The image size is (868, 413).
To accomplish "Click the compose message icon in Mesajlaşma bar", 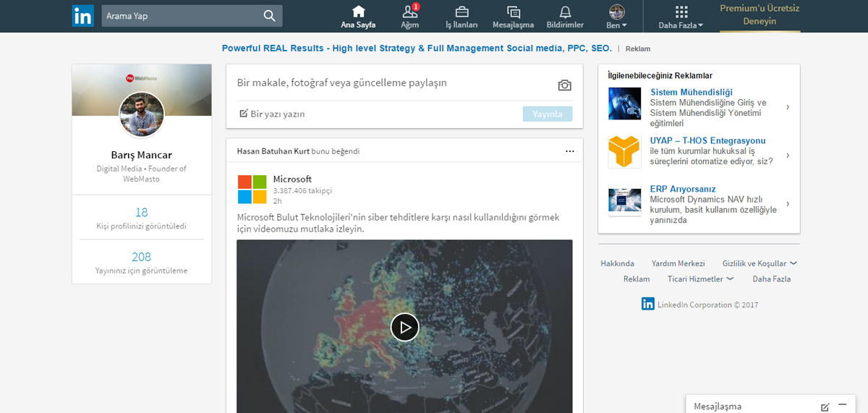I will pos(825,406).
